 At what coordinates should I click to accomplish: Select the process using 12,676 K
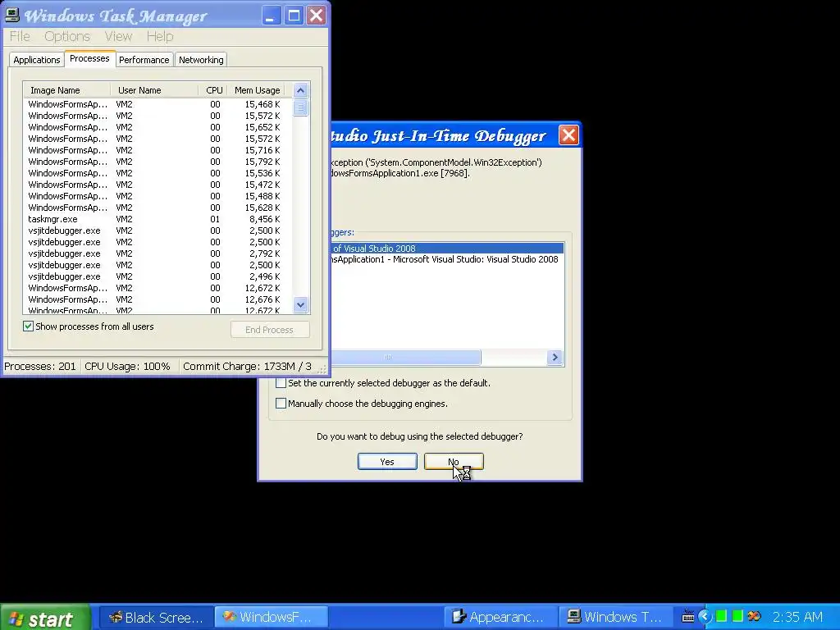click(x=157, y=299)
